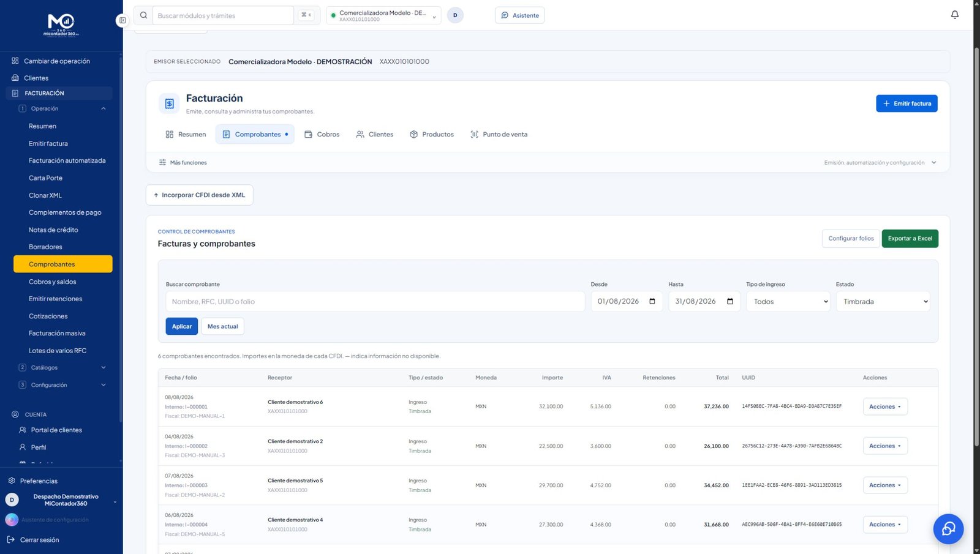980x554 pixels.
Task: Click Exportar a Excel button
Action: 910,238
